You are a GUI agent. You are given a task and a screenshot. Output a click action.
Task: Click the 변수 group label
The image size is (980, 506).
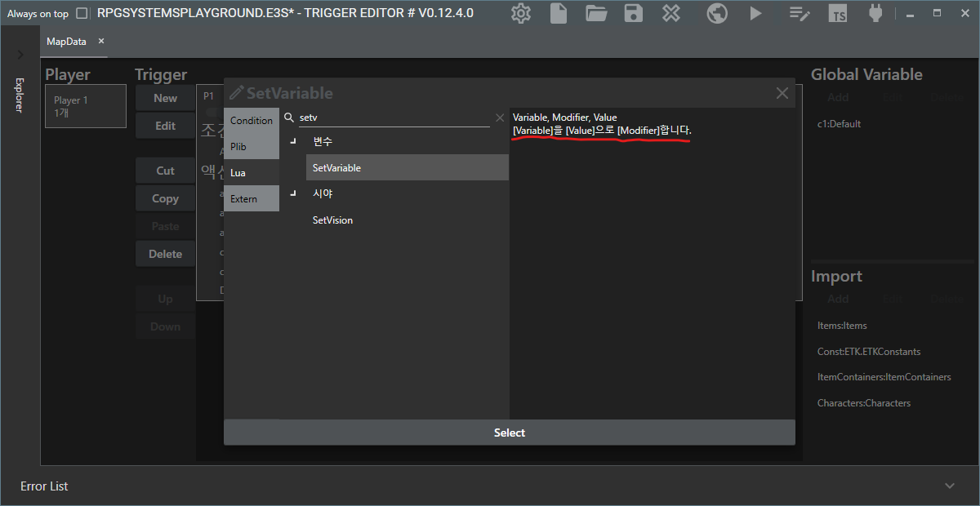(323, 142)
